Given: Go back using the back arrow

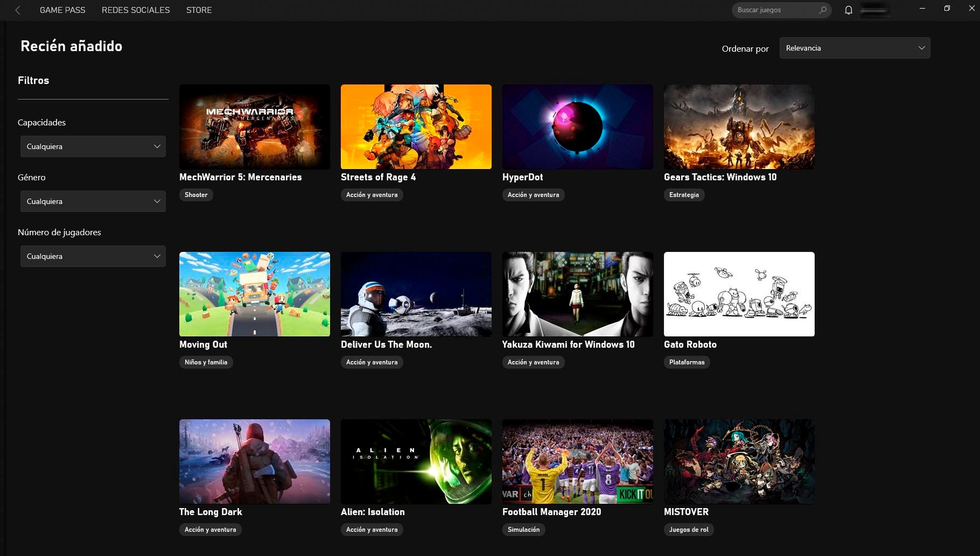Looking at the screenshot, I should coord(18,10).
